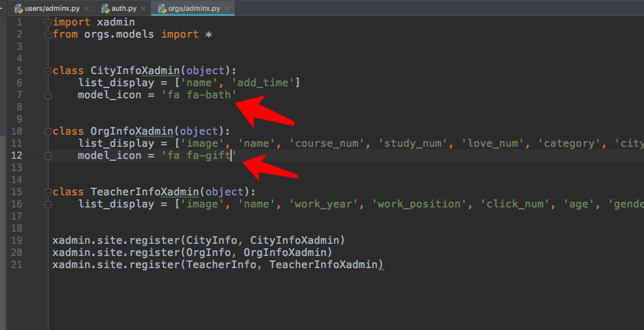644x330 pixels.
Task: Click the class name OrgInfoXadmin on line 10
Action: [132, 131]
